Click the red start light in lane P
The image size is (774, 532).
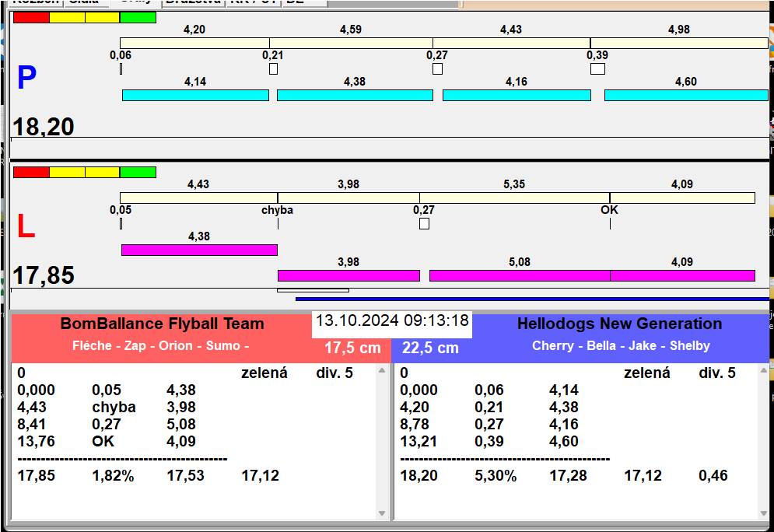pos(32,17)
